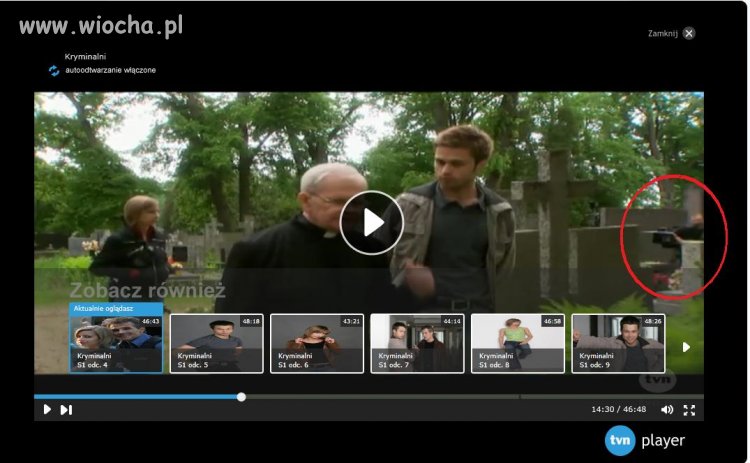Seek in the unplayed part of the progress bar
Viewport: 750px width, 463px height.
click(475, 397)
